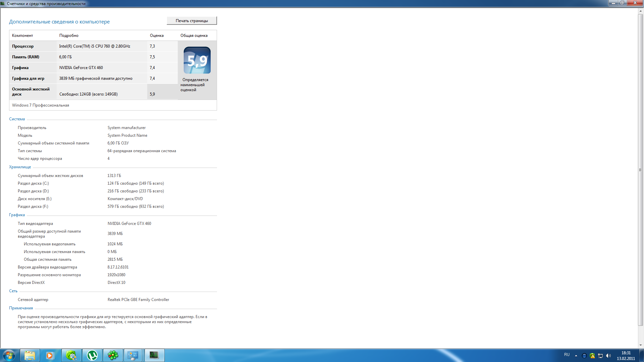The width and height of the screenshot is (644, 362).
Task: Select the Процессор row label
Action: click(x=23, y=46)
